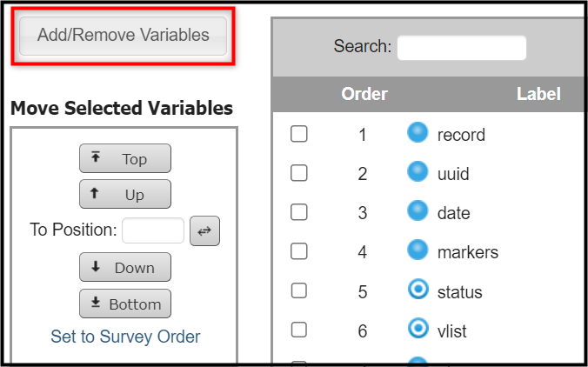Check the box for record variable
This screenshot has height=367, width=588.
point(299,134)
